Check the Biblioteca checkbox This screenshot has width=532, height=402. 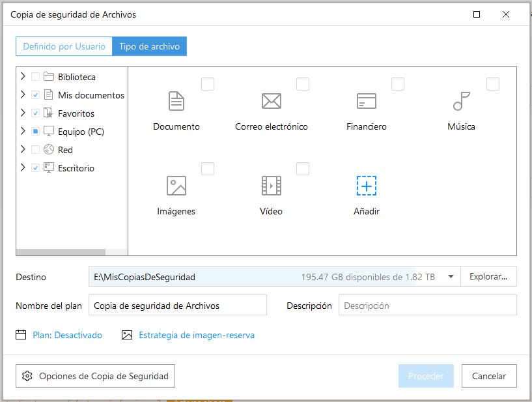[x=36, y=77]
